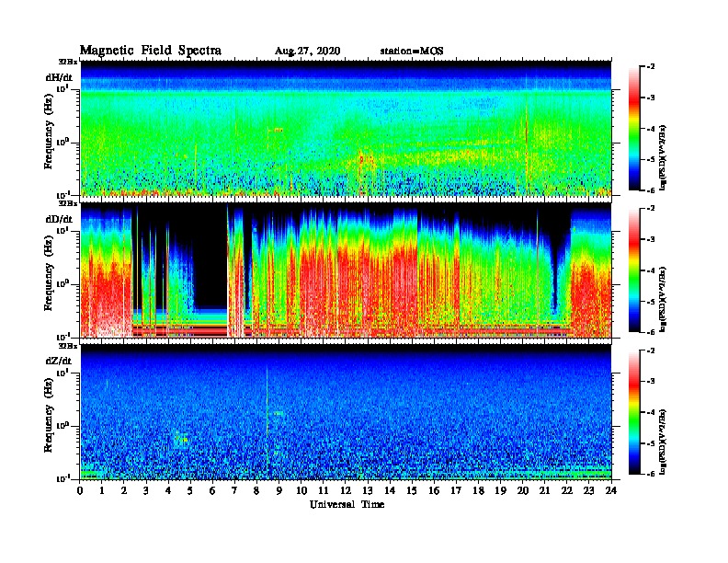Viewport: 728px width, 563px height.
Task: Click the '-2' value on the dH/dt color scale
Action: tap(651, 67)
